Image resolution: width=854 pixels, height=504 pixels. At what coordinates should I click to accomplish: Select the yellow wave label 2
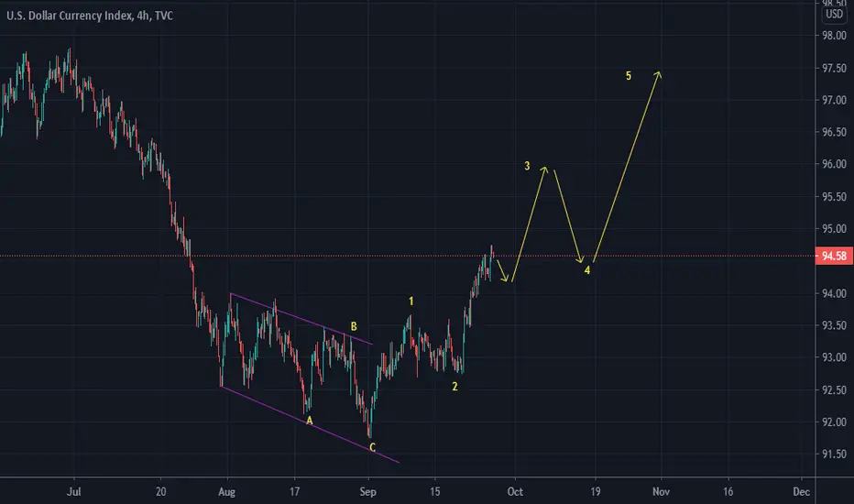454,387
